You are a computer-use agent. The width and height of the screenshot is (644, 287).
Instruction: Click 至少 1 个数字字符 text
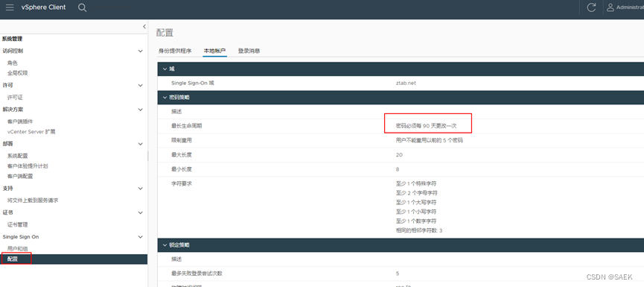click(x=416, y=221)
